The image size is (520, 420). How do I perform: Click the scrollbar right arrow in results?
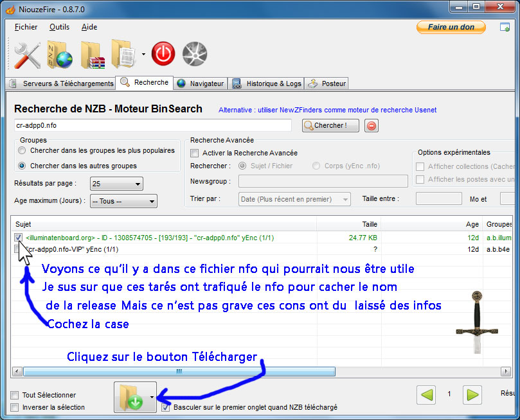click(x=506, y=371)
